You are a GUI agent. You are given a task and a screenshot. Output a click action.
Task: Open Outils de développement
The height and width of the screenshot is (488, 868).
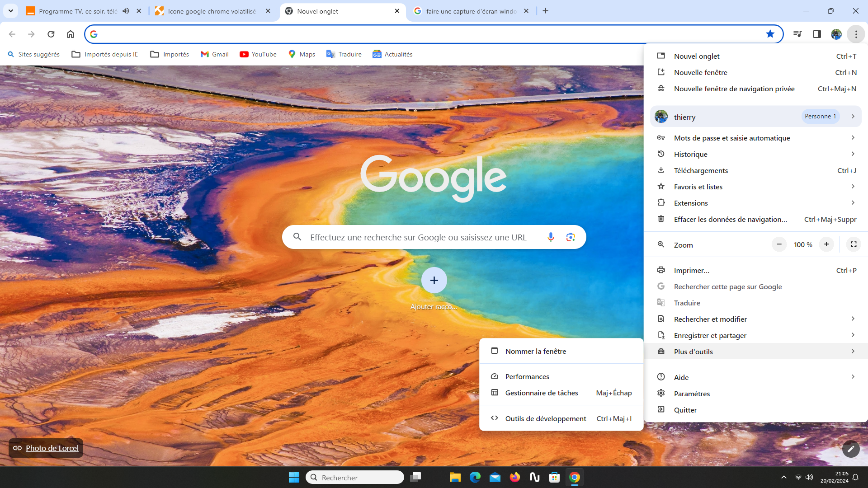(x=561, y=418)
